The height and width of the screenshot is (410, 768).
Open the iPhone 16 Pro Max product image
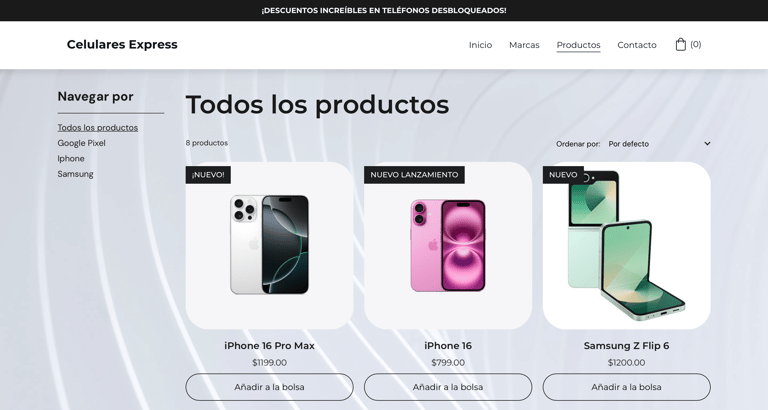tap(269, 245)
